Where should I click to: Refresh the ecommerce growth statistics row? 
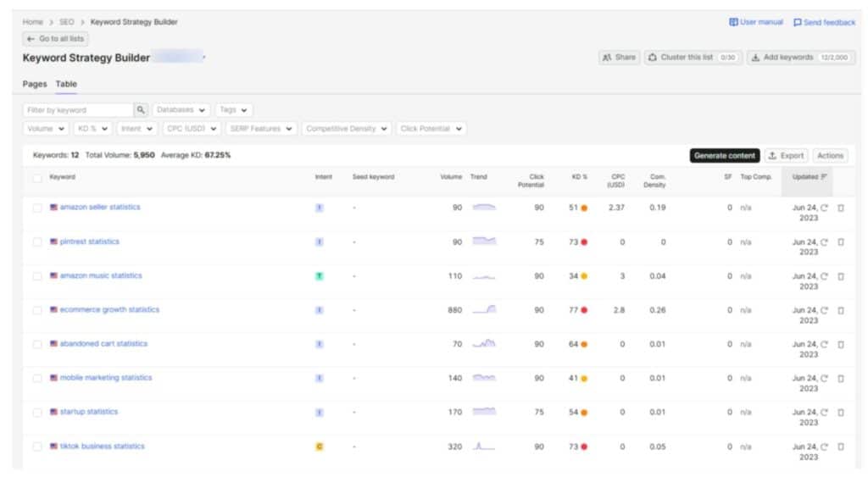[x=824, y=310]
